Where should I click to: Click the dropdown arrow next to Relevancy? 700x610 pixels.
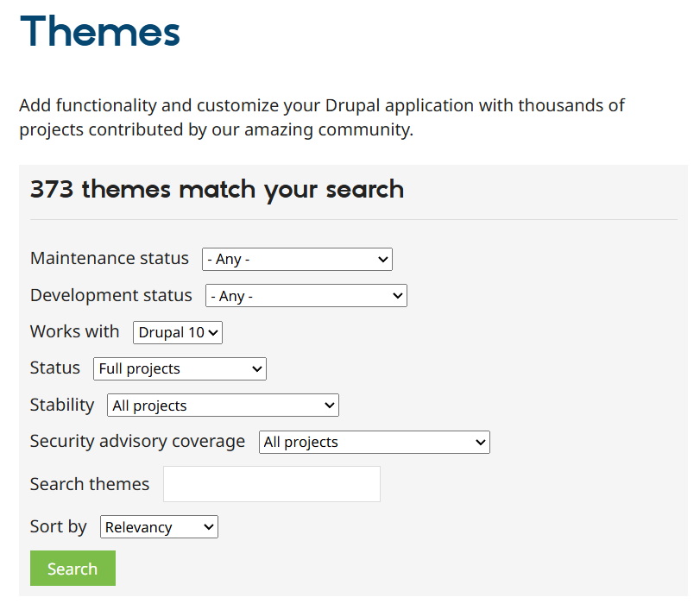point(209,526)
